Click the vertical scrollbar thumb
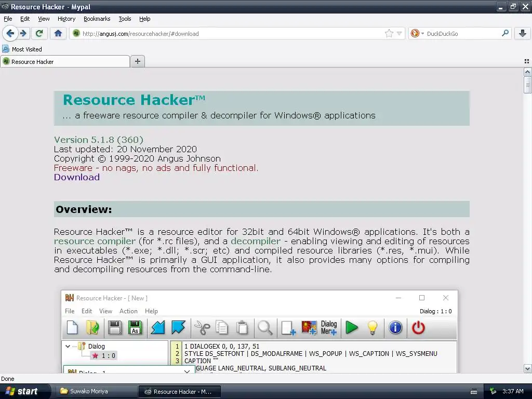 pyautogui.click(x=527, y=84)
